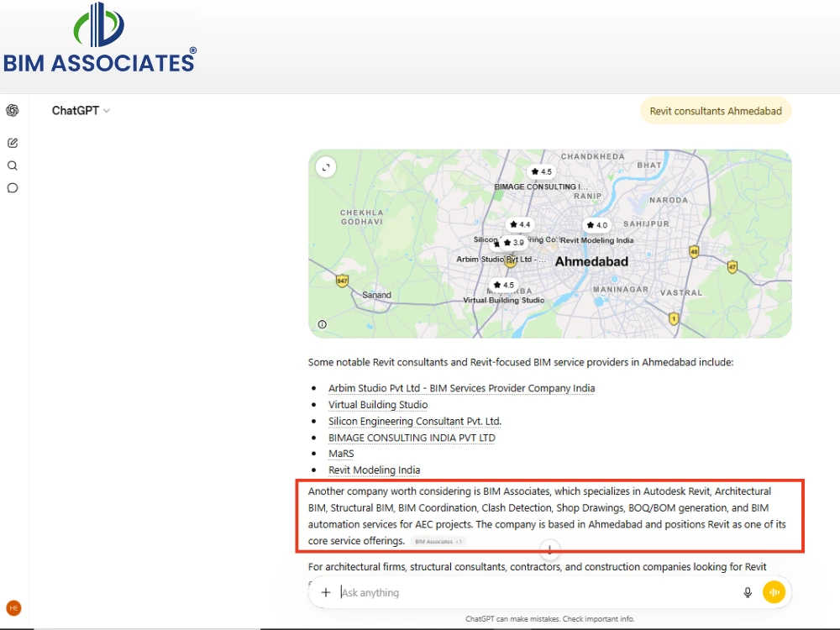Add an attachment with the plus icon
Viewport: 840px width, 630px height.
pos(326,592)
